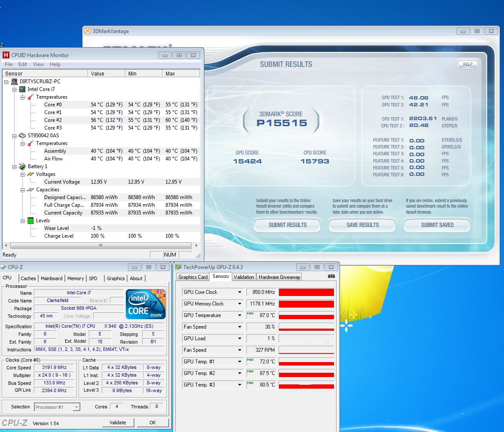The height and width of the screenshot is (432, 504).
Task: Click the TechPowerUp GPU-Z title bar icon
Action: coord(178,267)
